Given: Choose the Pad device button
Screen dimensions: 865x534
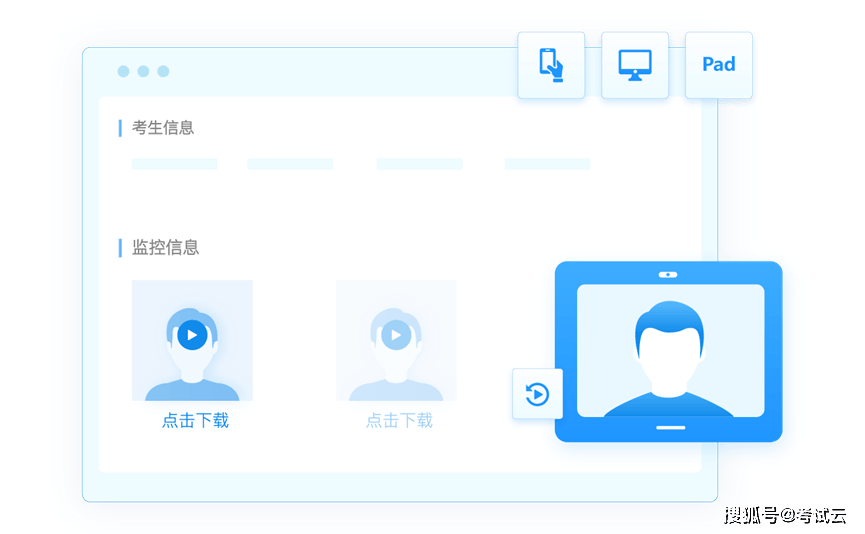Looking at the screenshot, I should pyautogui.click(x=718, y=65).
